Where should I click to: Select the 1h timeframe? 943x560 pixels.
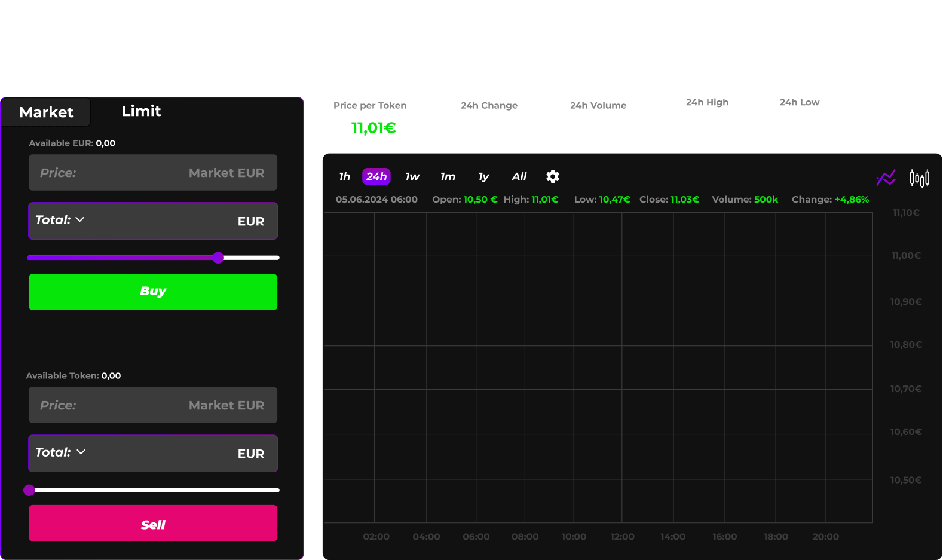[x=344, y=176]
